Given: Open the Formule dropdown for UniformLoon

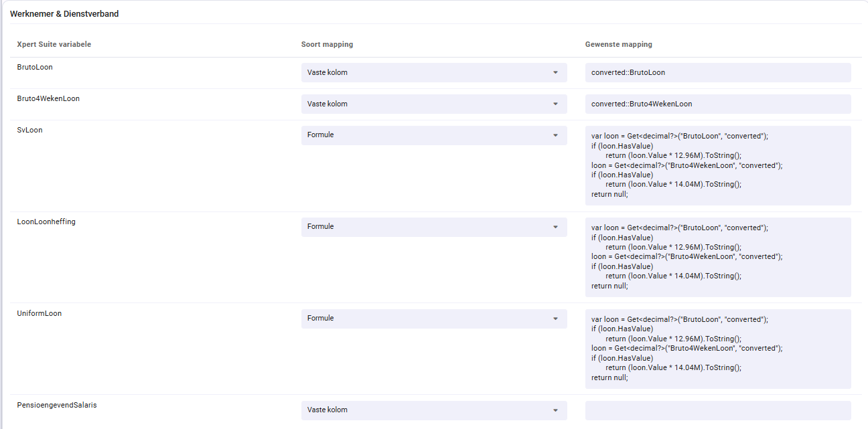Looking at the screenshot, I should [x=434, y=319].
